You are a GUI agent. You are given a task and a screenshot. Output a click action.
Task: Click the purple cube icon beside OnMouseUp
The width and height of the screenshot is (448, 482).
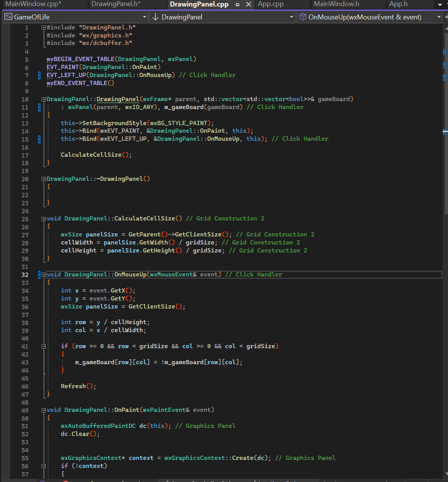[x=303, y=17]
